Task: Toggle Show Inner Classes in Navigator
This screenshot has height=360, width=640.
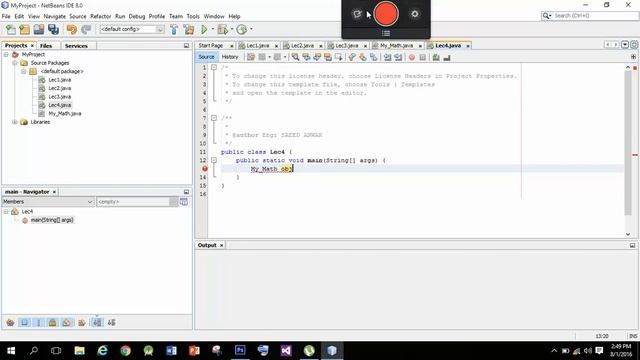Action: (67, 322)
